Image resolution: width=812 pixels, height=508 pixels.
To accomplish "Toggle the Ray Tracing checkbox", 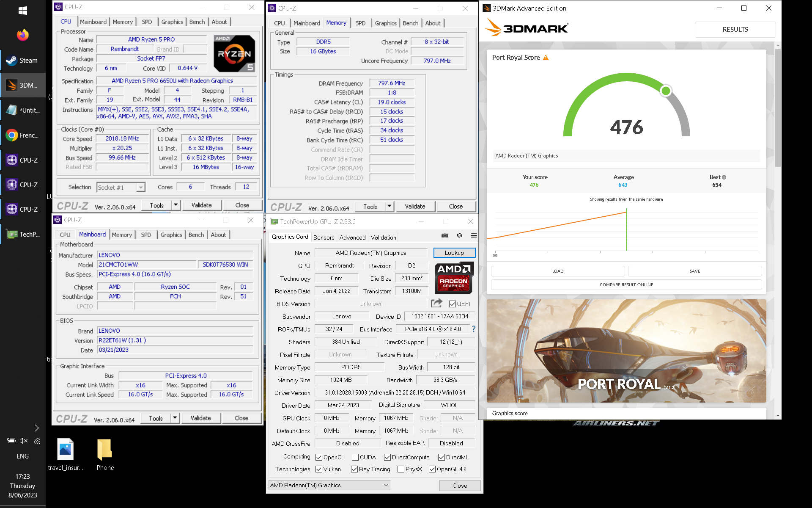I will tap(354, 469).
